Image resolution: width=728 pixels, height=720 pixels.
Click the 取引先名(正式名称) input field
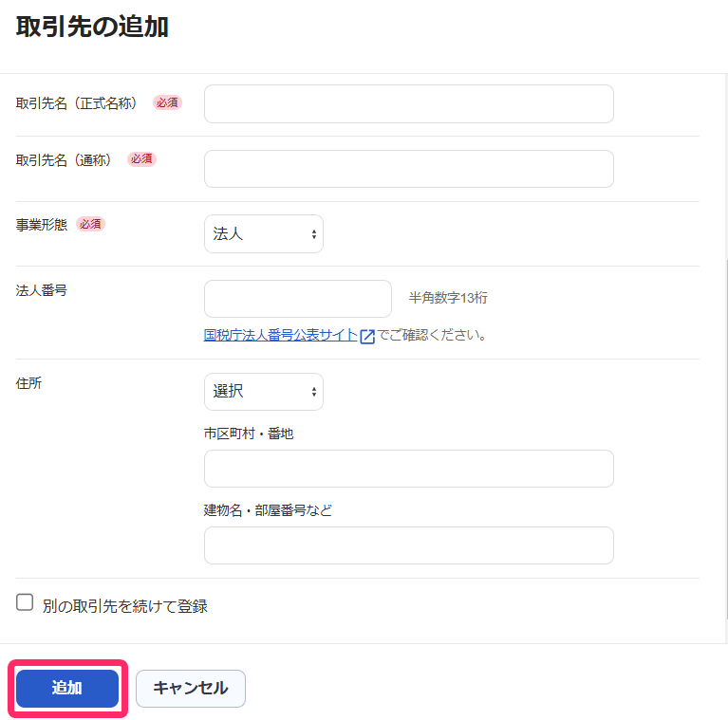click(x=408, y=104)
